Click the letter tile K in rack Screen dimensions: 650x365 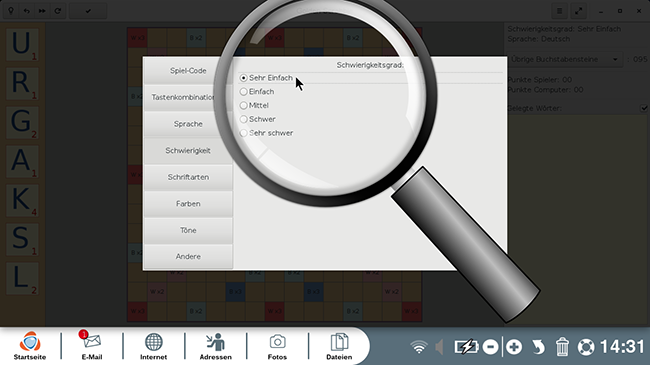pyautogui.click(x=22, y=200)
